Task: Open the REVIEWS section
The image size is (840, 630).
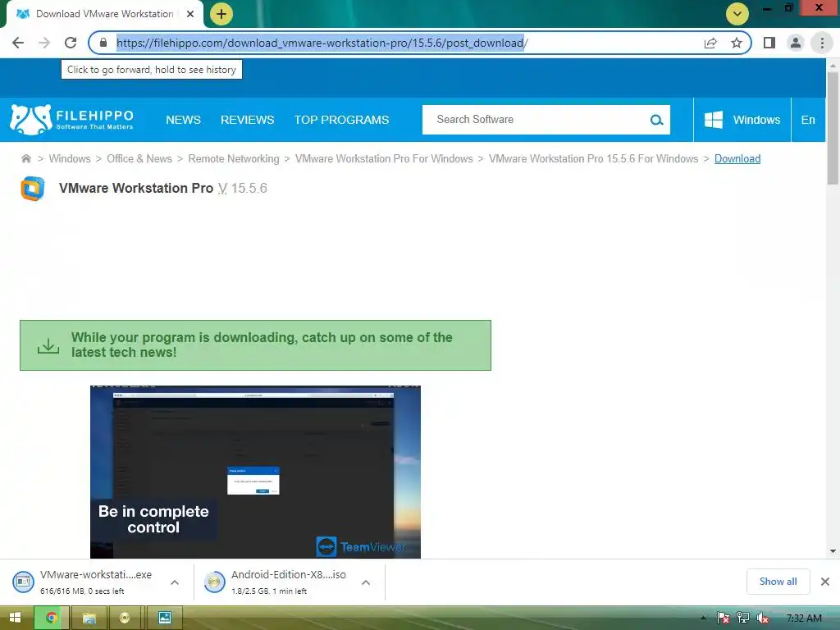Action: [248, 120]
